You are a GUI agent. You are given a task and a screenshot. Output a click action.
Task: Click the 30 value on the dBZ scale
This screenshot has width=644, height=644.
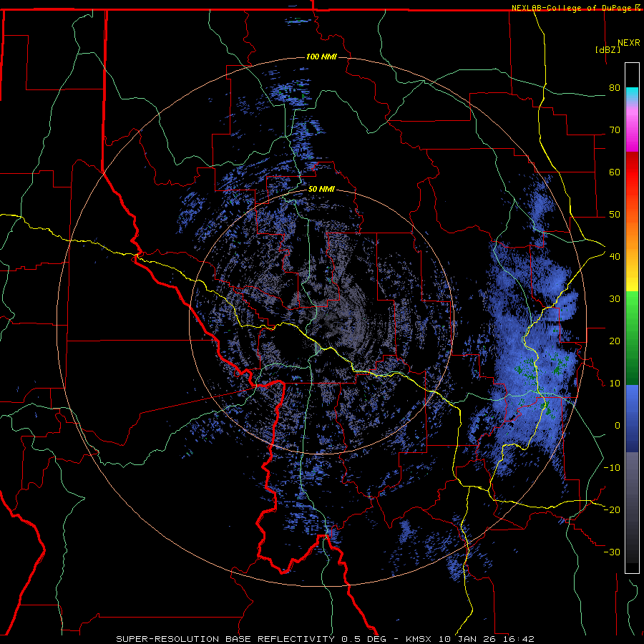[615, 298]
